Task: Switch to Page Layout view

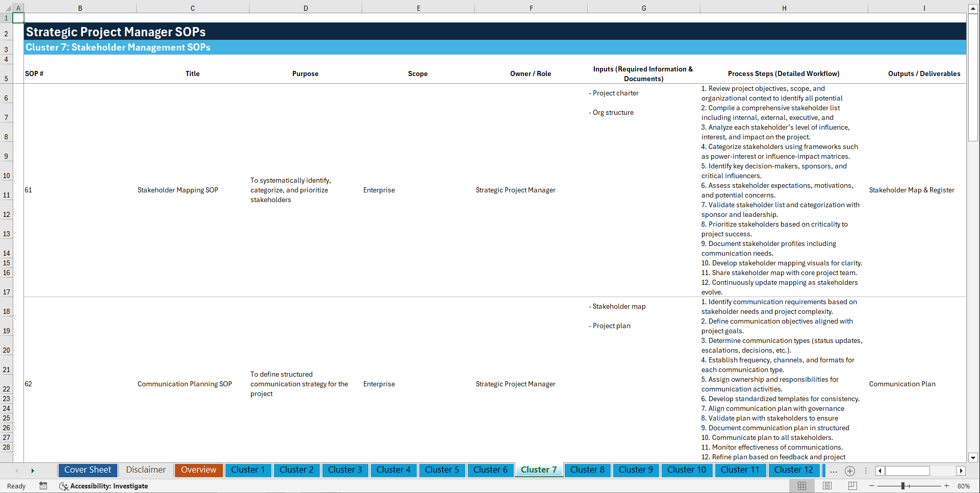Action: [827, 486]
